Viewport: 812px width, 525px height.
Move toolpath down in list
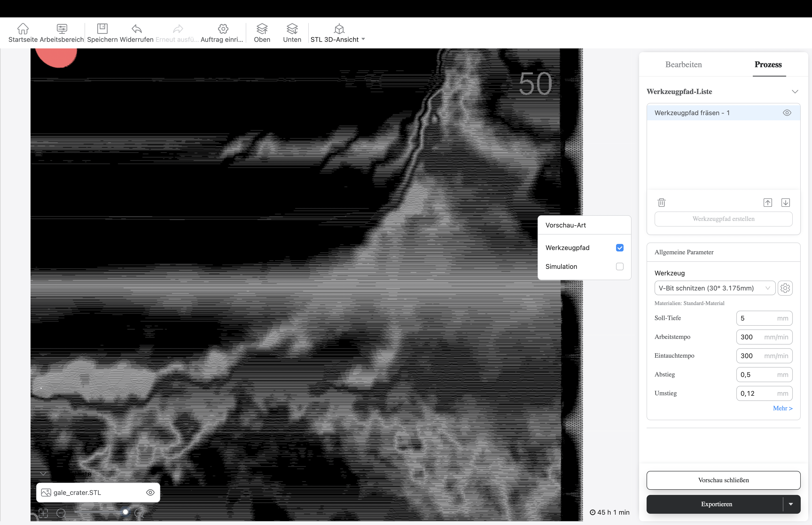(x=785, y=203)
